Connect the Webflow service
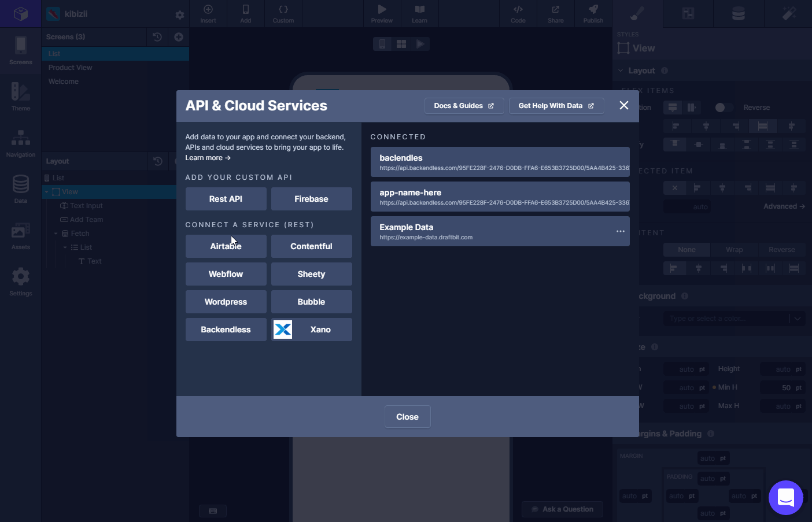 coord(226,274)
